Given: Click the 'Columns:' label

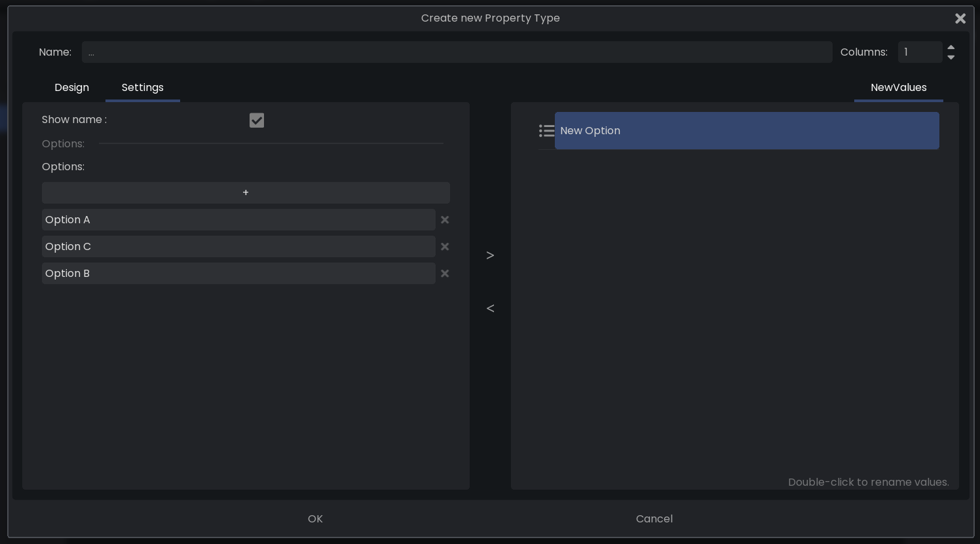Looking at the screenshot, I should tap(864, 52).
